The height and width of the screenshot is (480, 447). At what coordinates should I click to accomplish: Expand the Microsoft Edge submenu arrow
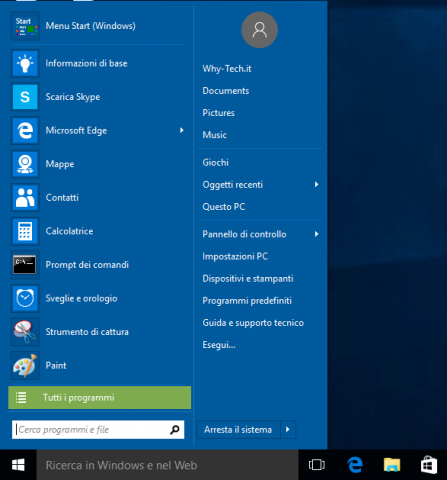182,130
